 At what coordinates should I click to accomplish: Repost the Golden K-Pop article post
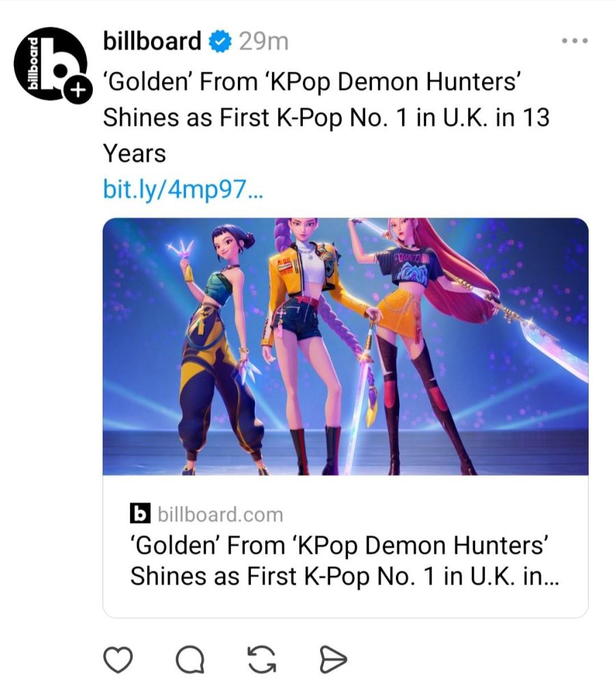coord(261,660)
